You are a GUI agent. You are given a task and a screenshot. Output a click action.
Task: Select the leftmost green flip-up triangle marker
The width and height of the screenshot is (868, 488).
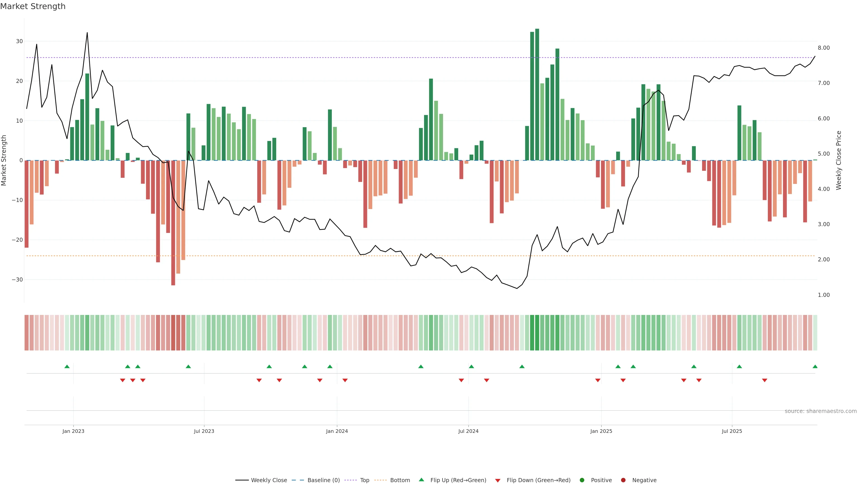click(x=67, y=366)
